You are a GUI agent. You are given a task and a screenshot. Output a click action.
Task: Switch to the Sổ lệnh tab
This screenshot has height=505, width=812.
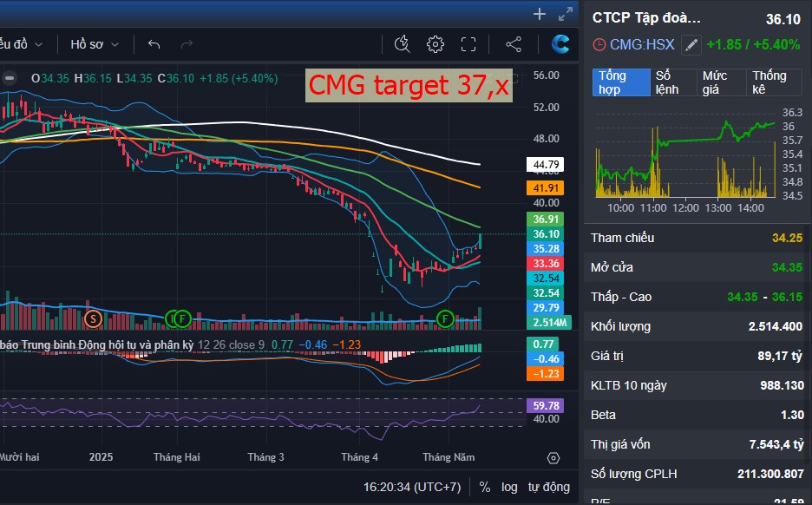coord(673,82)
